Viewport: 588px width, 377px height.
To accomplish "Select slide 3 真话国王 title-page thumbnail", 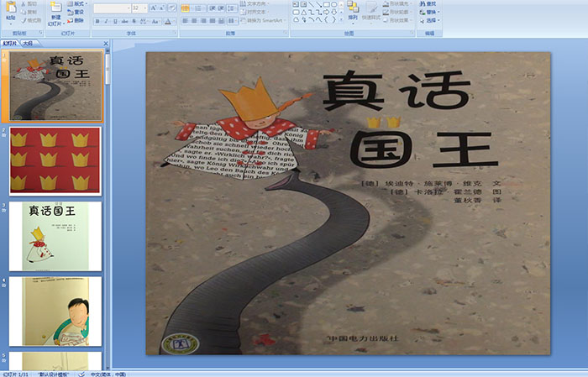I will 55,236.
